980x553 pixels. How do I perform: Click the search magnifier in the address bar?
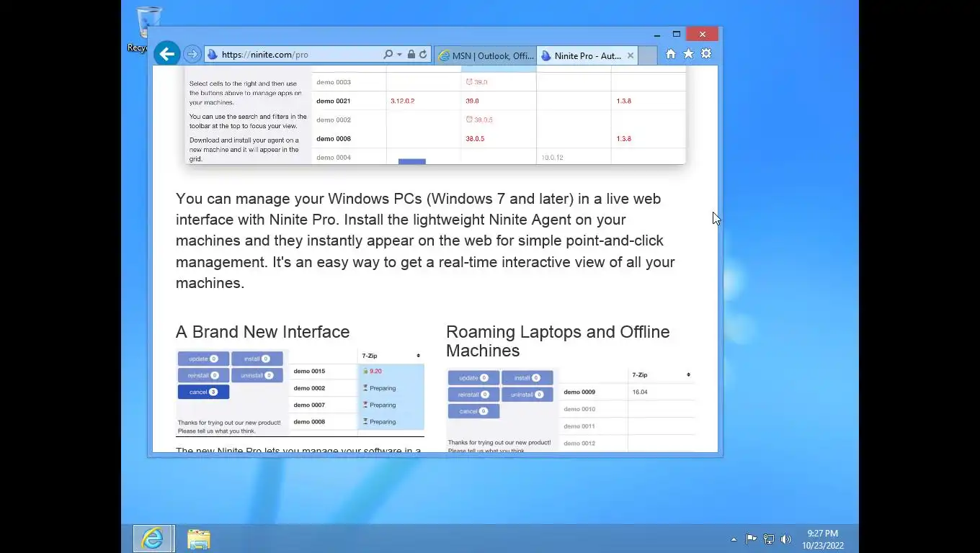(x=388, y=55)
